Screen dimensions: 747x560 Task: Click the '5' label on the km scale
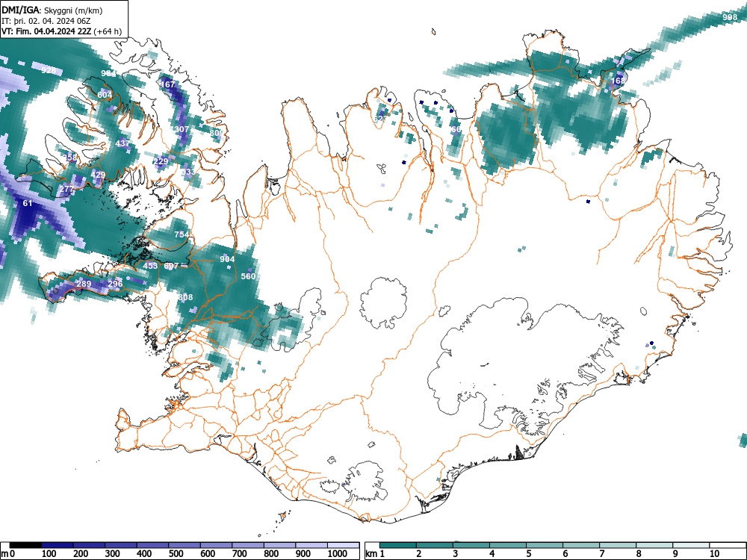528,554
